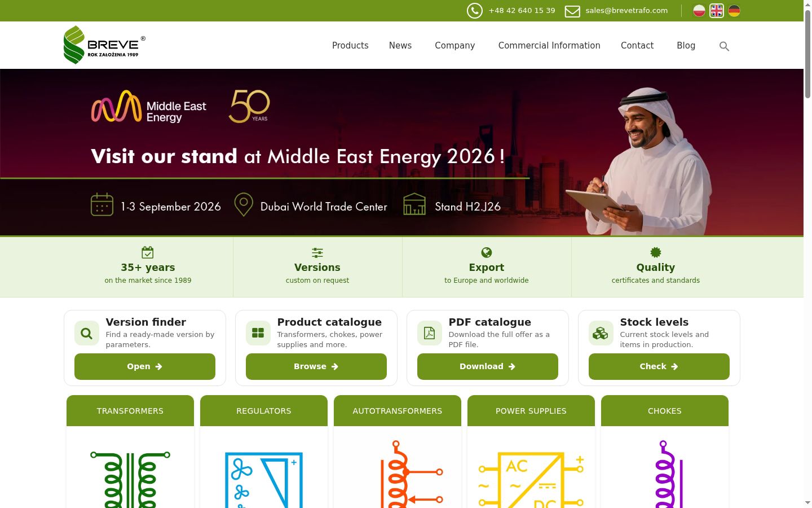812x508 pixels.
Task: Click "certificates and standards" text
Action: (x=656, y=281)
